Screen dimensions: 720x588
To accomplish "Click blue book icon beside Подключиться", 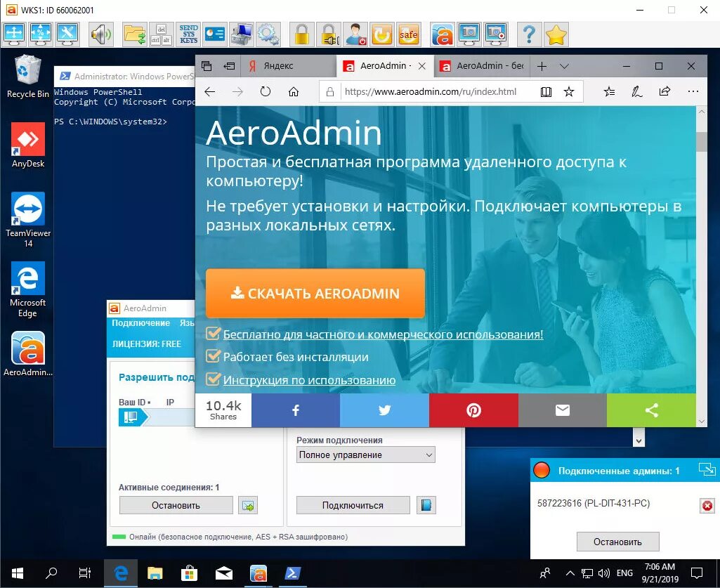I will click(x=426, y=505).
